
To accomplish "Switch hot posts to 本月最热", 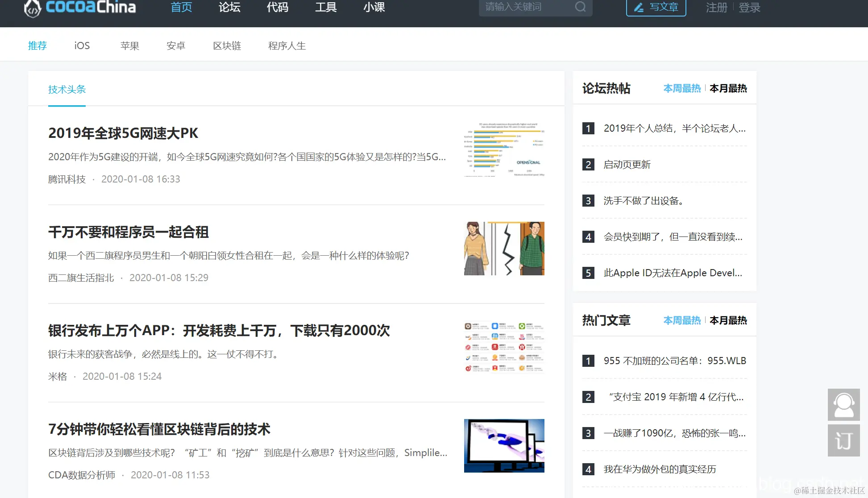I will (728, 88).
